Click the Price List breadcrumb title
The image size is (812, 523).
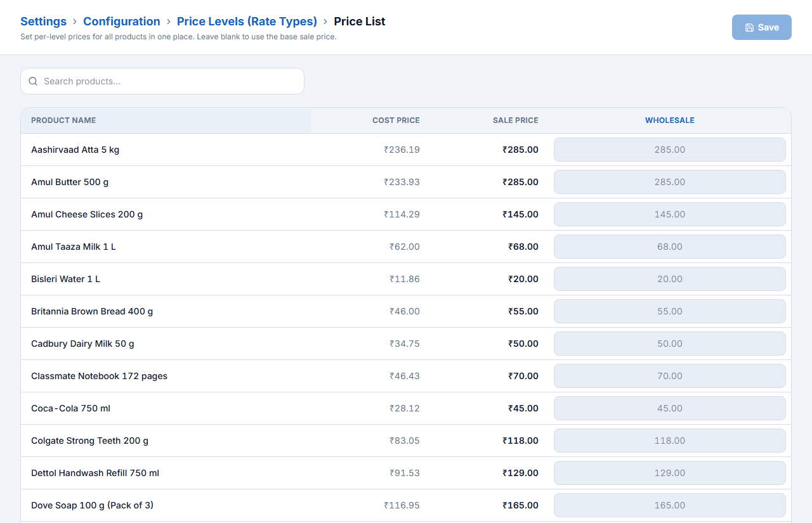click(360, 22)
